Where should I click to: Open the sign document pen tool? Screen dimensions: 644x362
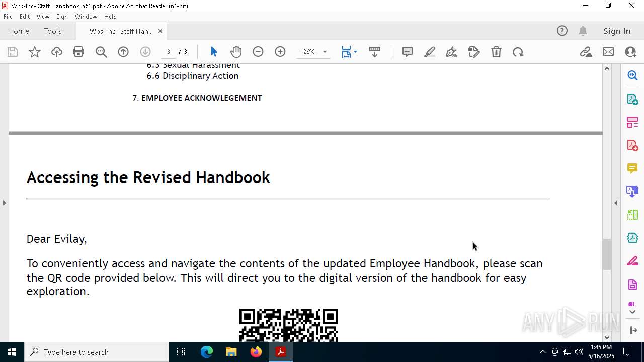point(452,52)
